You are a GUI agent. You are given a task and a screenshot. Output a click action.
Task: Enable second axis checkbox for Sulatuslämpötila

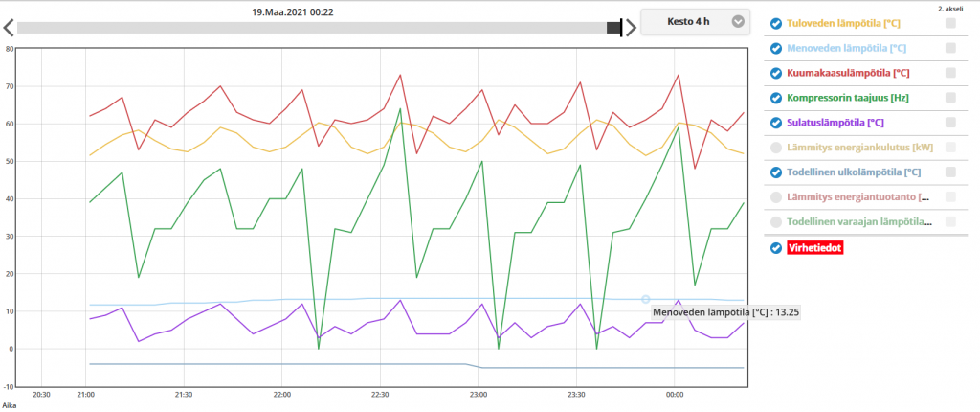(x=950, y=123)
